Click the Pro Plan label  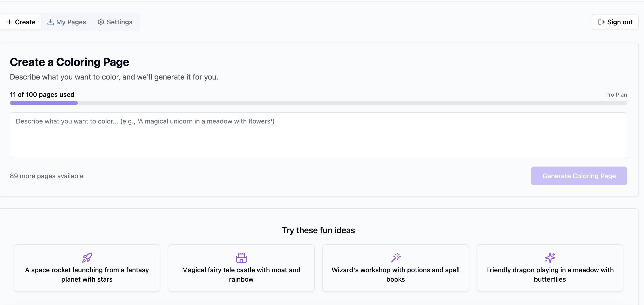616,95
